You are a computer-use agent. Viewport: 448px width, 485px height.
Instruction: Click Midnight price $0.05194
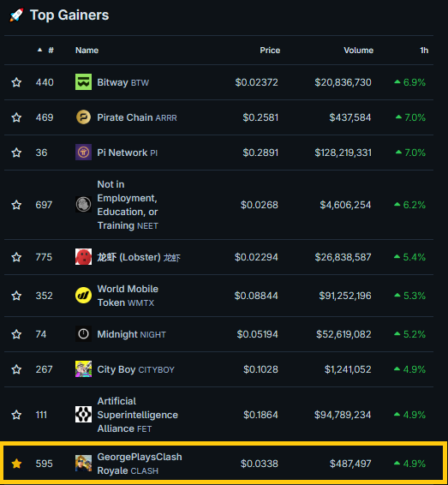click(257, 334)
